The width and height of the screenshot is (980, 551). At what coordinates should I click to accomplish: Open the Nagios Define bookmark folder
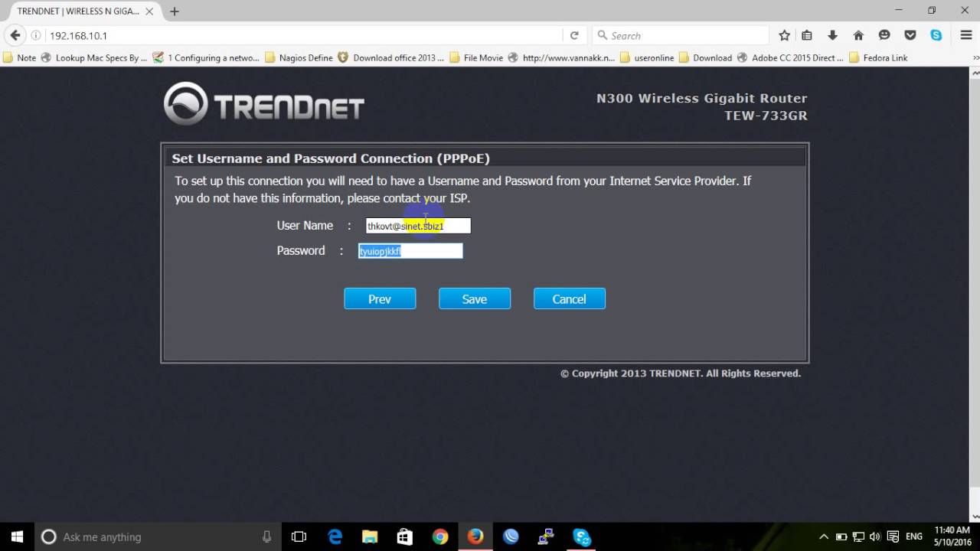tap(299, 57)
